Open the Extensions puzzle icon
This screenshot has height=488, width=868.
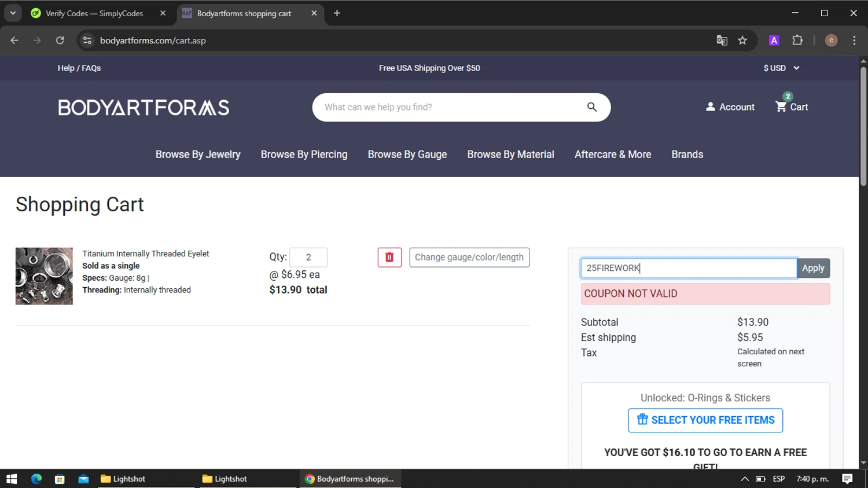797,41
